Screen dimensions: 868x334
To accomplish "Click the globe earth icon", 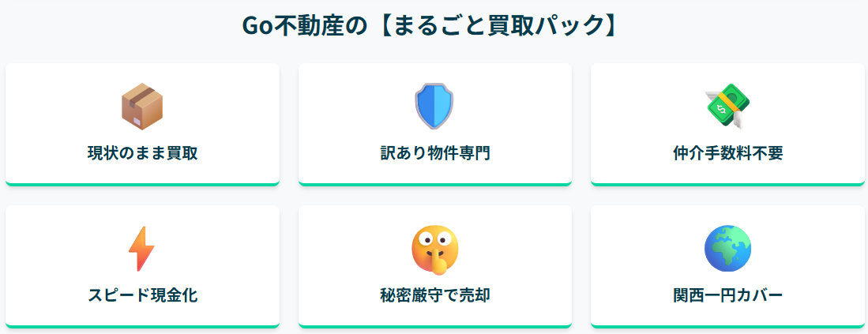I will (727, 249).
